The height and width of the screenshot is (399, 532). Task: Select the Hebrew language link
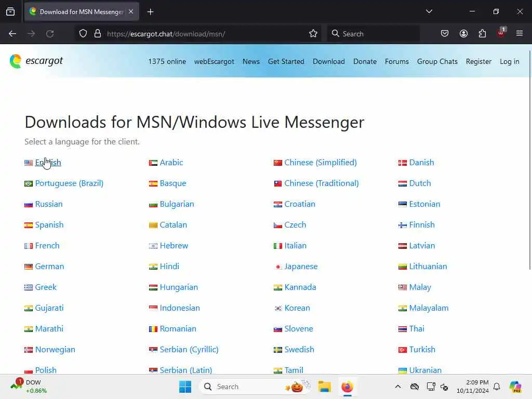point(174,246)
